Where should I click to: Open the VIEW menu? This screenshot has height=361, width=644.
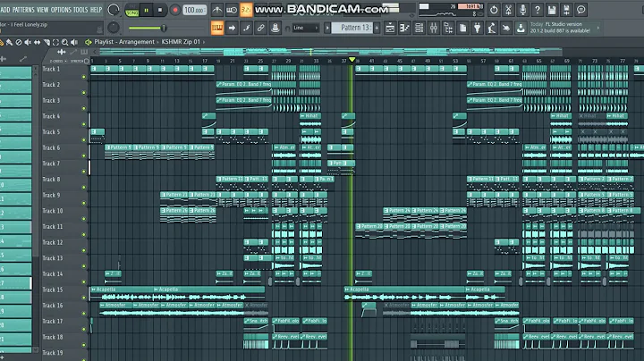click(42, 10)
